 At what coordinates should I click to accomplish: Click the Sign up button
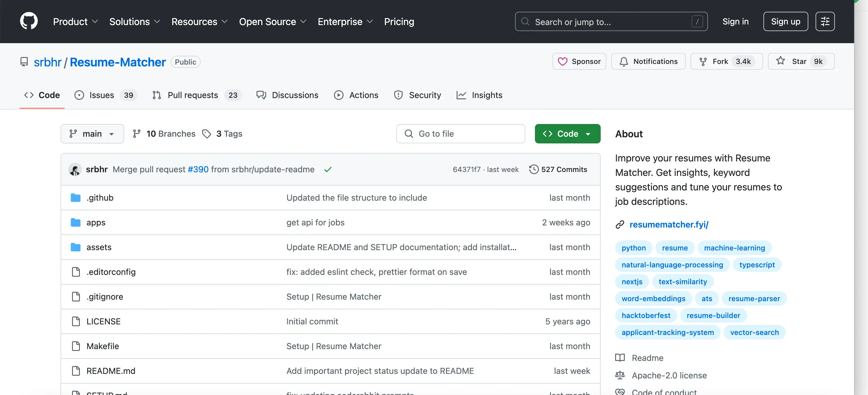pos(785,22)
